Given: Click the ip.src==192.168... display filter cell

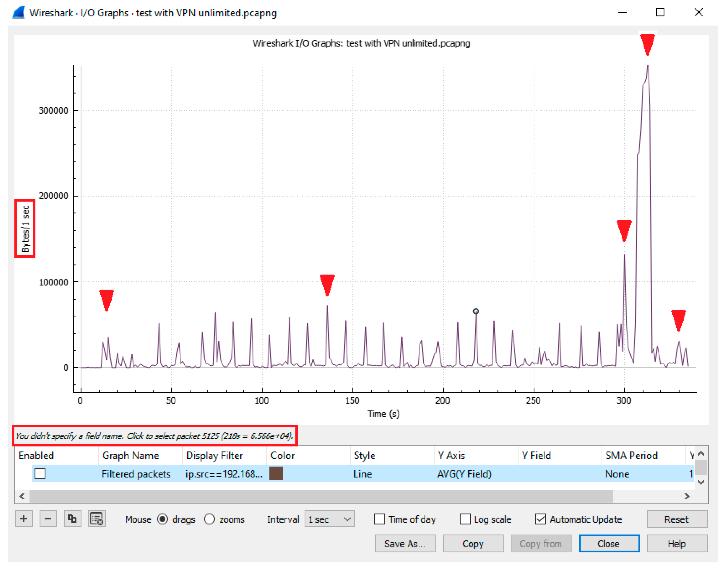Looking at the screenshot, I should tap(224, 474).
